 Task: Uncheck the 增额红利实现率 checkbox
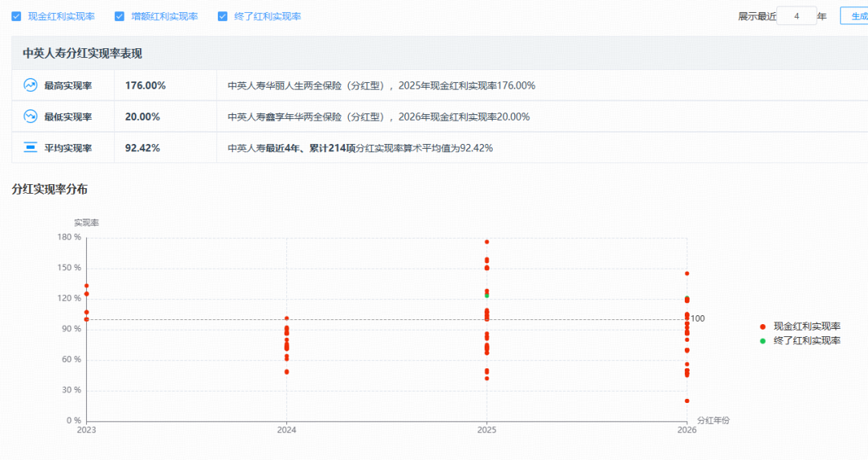(119, 17)
